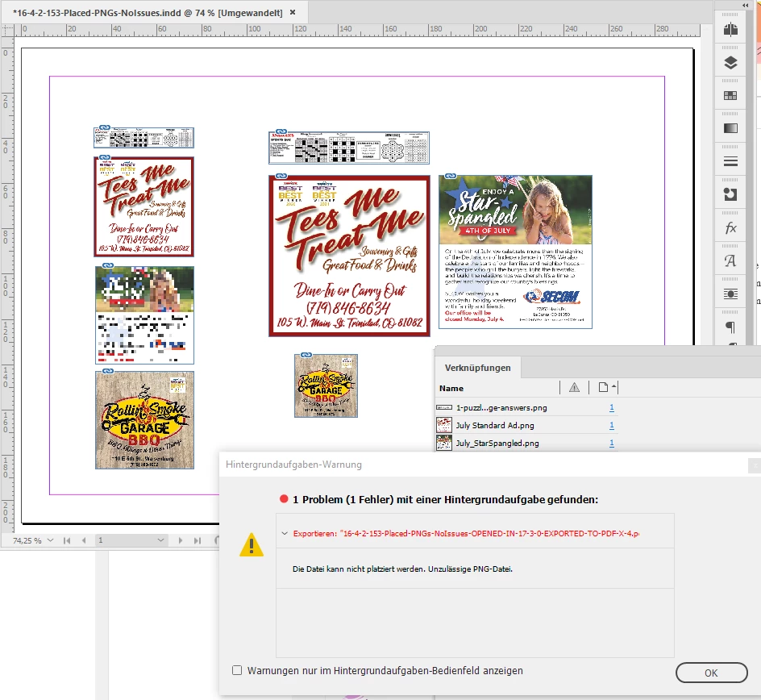The height and width of the screenshot is (700, 761).
Task: Select the pixelated Star Spangled image
Action: click(144, 315)
